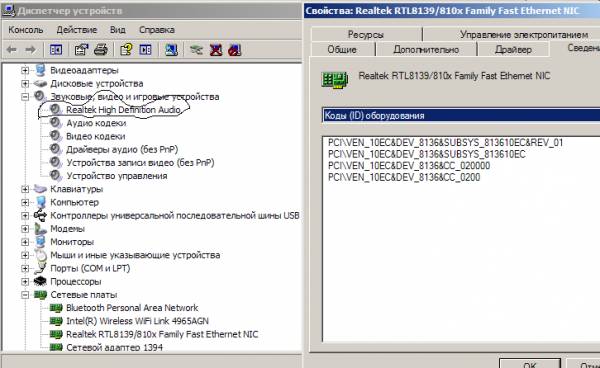Click the Мониторы monitor icon
Viewport: 600px width, 368px height.
point(40,242)
